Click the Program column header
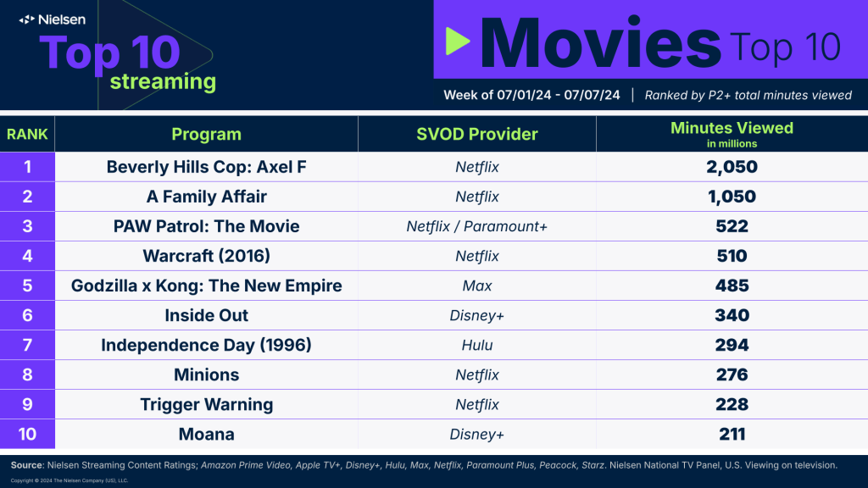868x488 pixels. (207, 134)
